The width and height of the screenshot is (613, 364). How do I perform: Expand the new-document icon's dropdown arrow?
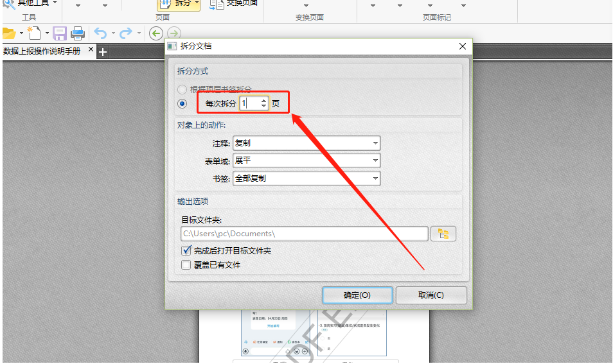pos(47,33)
